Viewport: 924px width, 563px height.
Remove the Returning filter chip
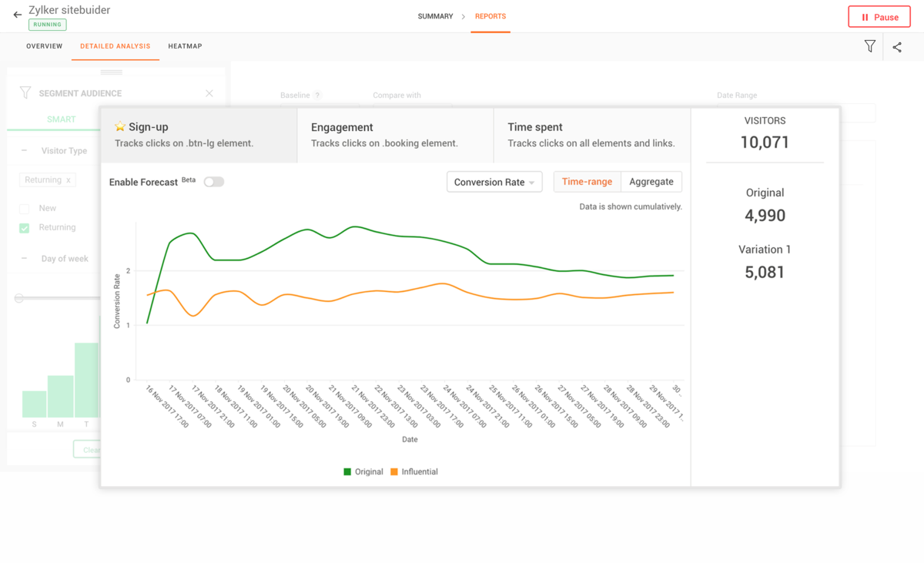pyautogui.click(x=68, y=180)
